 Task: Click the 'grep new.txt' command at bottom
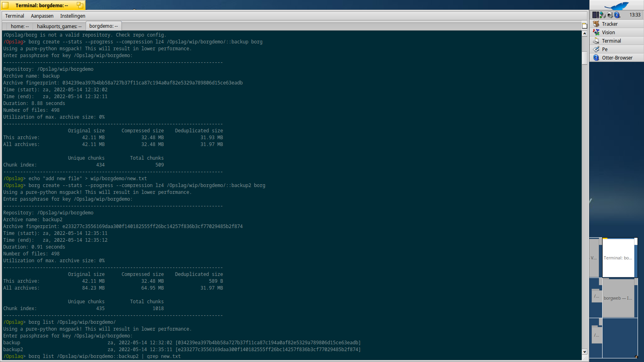coord(164,356)
